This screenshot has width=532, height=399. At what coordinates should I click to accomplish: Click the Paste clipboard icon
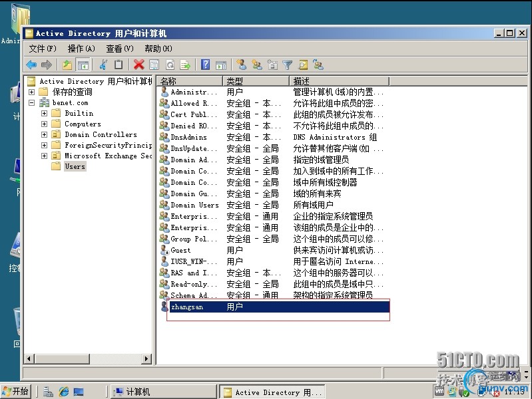118,65
